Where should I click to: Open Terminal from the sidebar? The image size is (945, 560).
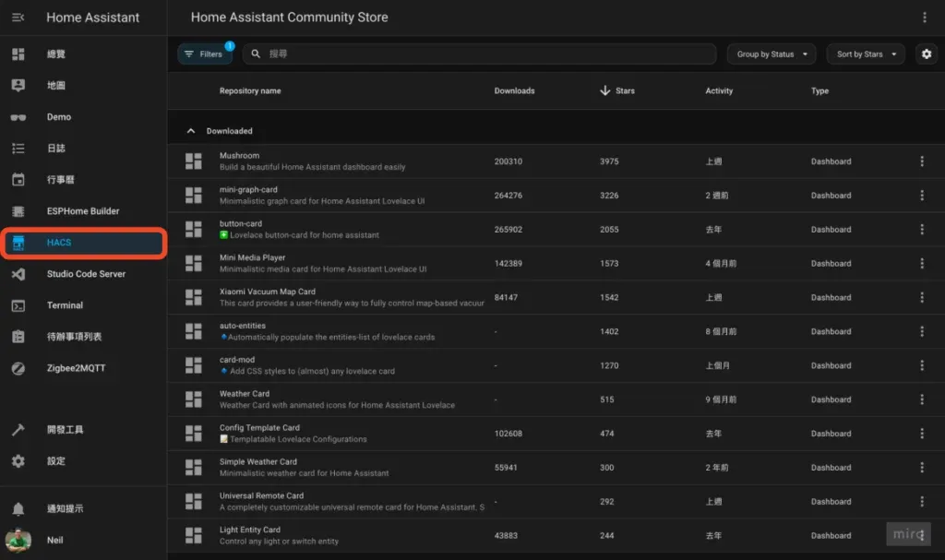pyautogui.click(x=18, y=305)
